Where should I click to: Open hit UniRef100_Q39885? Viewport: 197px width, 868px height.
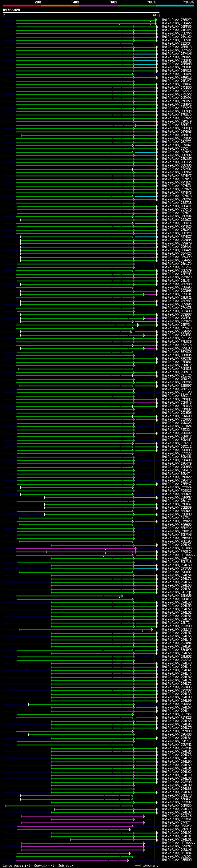[176, 419]
